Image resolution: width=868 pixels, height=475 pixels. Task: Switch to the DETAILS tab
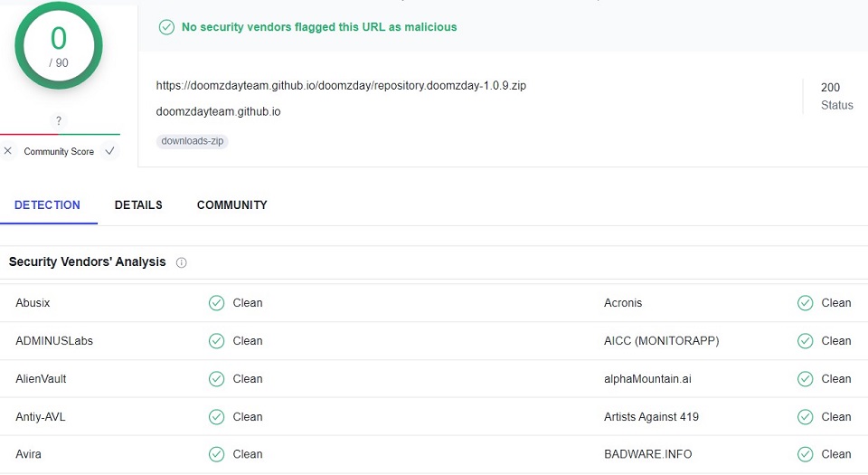(138, 204)
